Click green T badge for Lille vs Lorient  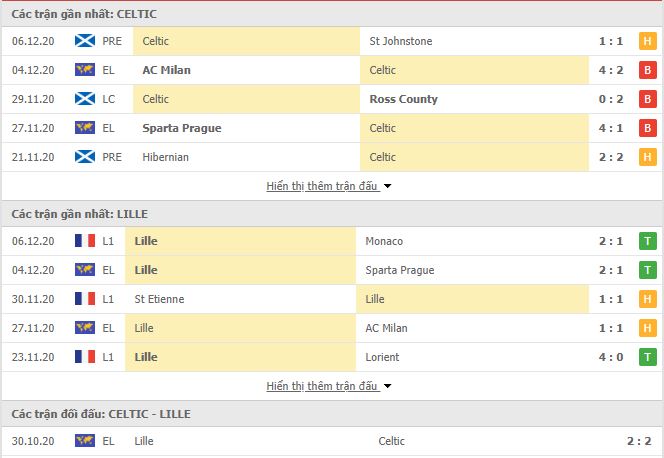point(647,357)
